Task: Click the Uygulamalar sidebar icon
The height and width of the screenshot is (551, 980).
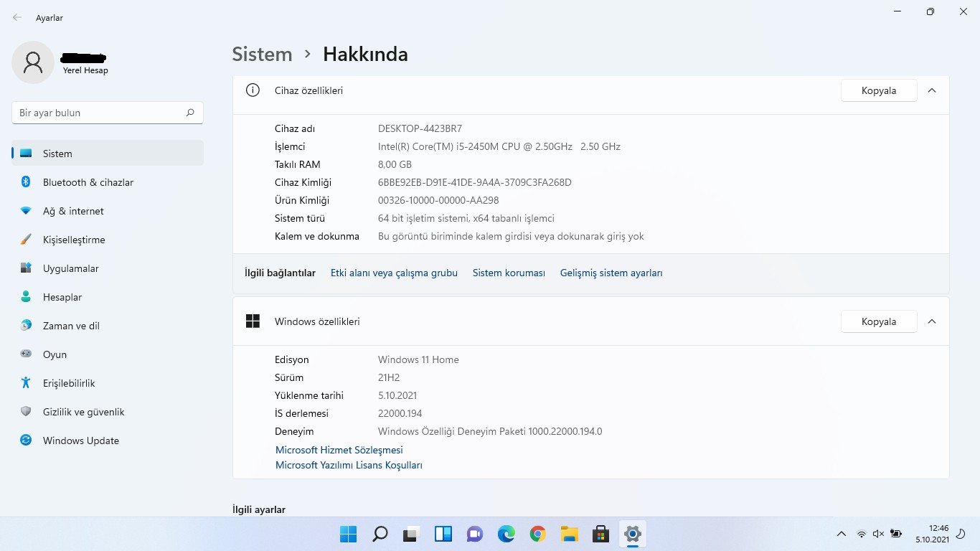Action: point(26,268)
